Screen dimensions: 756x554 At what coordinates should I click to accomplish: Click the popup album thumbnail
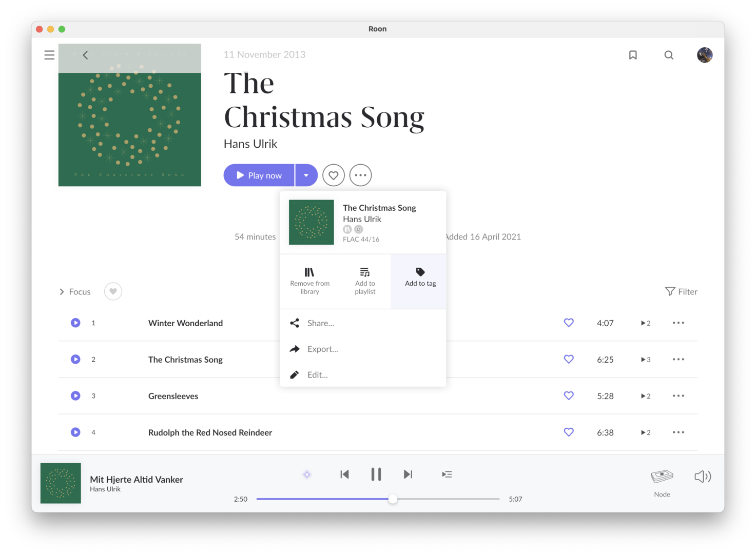[x=312, y=222]
